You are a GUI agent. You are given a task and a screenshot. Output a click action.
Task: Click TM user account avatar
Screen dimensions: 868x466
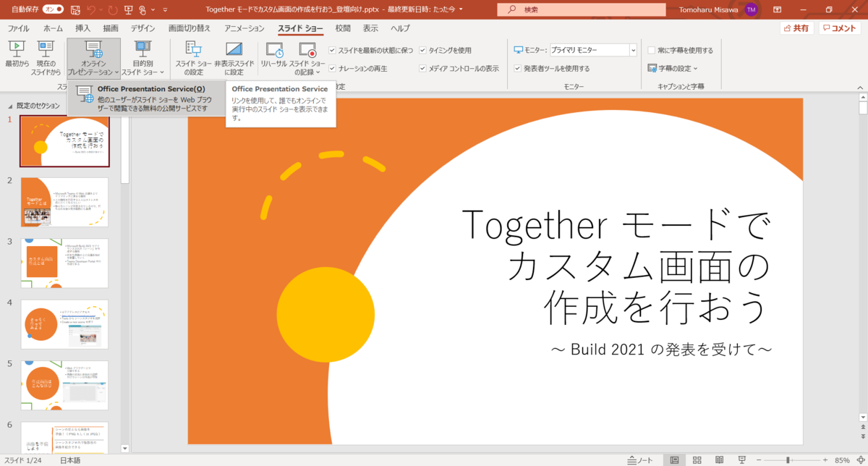(x=752, y=10)
